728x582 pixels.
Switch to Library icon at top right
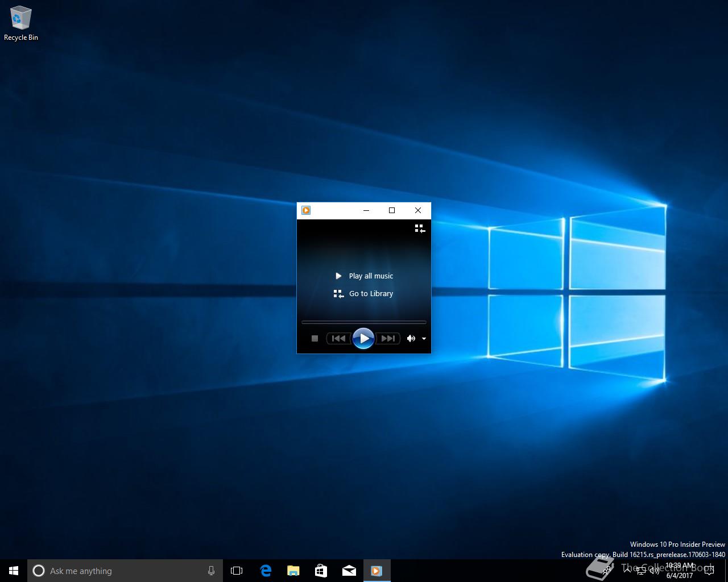coord(420,228)
